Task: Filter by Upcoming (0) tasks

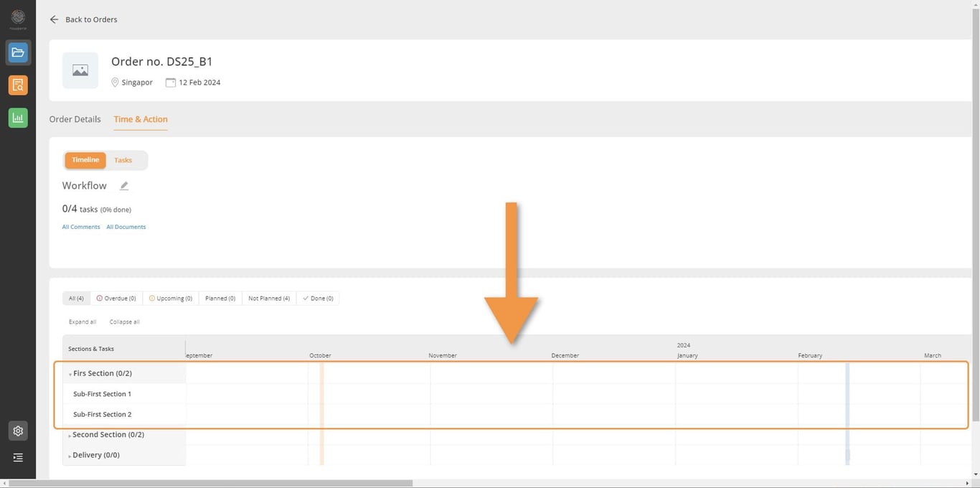Action: click(170, 299)
